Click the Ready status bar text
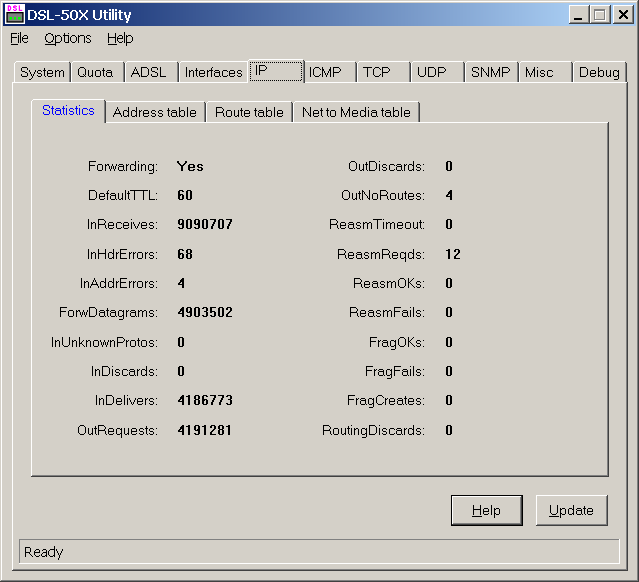This screenshot has width=639, height=582. 44,552
